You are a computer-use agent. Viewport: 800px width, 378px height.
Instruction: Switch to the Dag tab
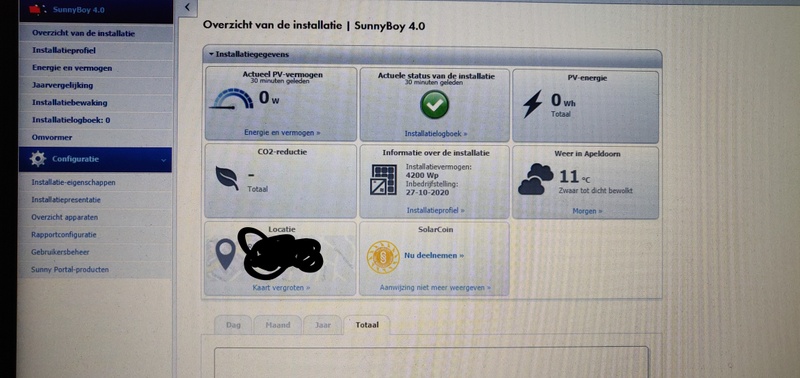tap(233, 325)
